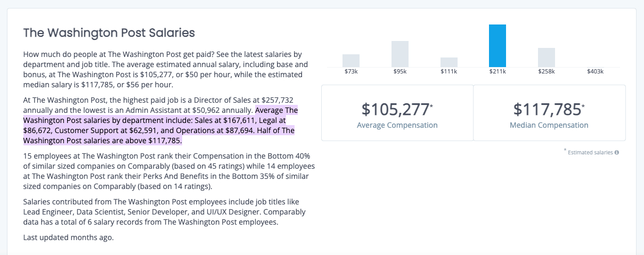
Task: Open the Average Compensation label
Action: [x=397, y=126]
